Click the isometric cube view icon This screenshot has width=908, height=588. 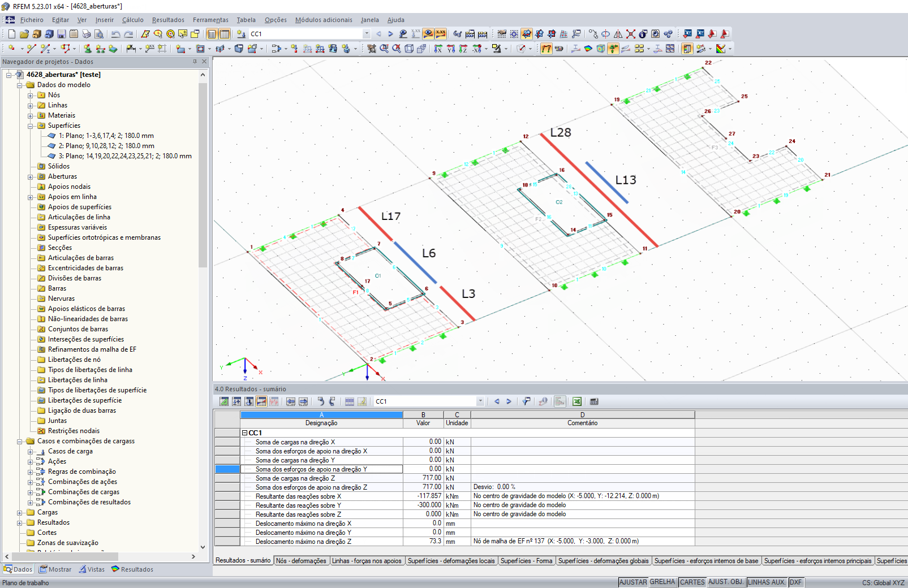(409, 49)
